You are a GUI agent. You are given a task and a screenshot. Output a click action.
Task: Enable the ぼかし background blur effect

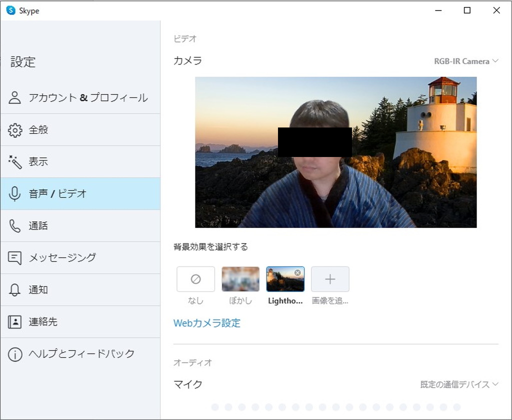click(240, 279)
